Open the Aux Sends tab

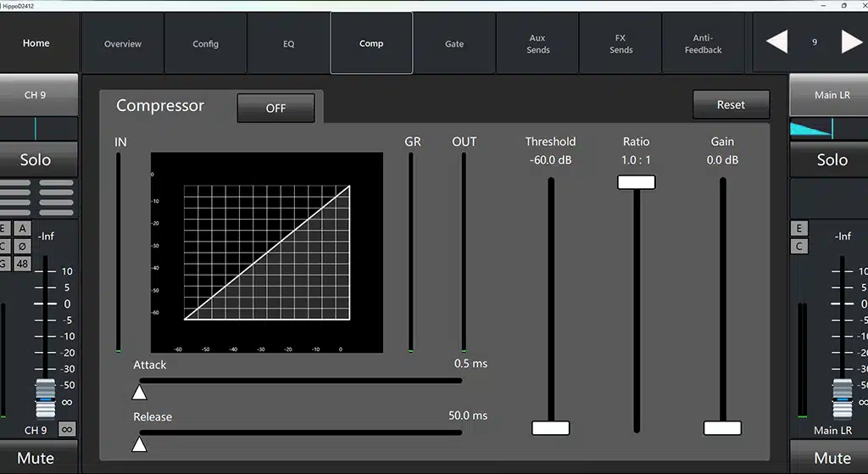(537, 43)
